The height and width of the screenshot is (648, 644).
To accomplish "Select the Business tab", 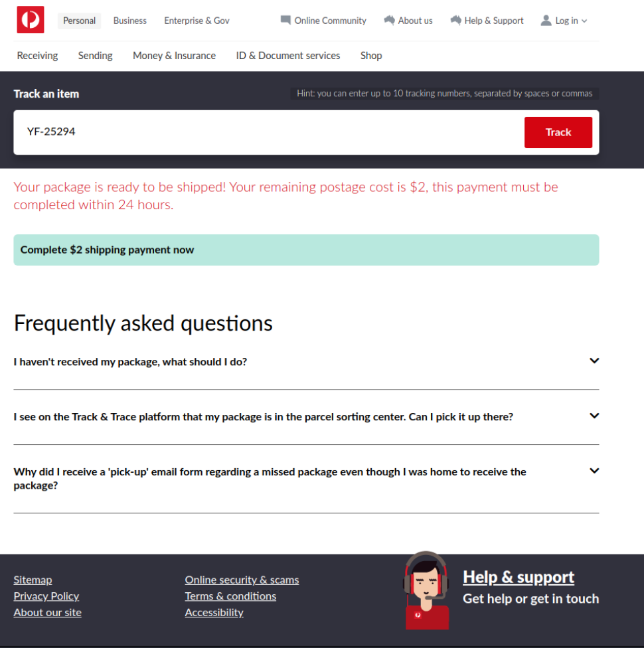I will pos(129,21).
